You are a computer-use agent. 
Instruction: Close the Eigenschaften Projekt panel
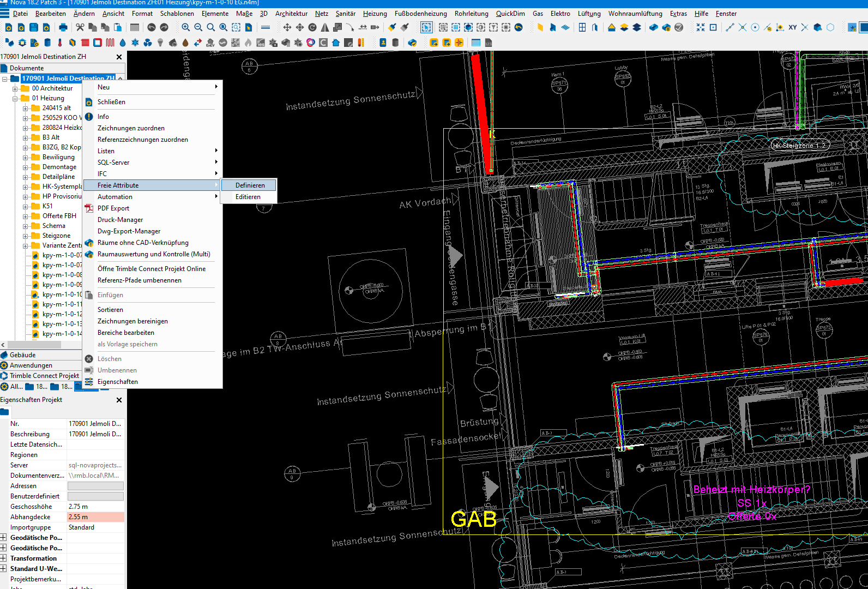point(119,400)
